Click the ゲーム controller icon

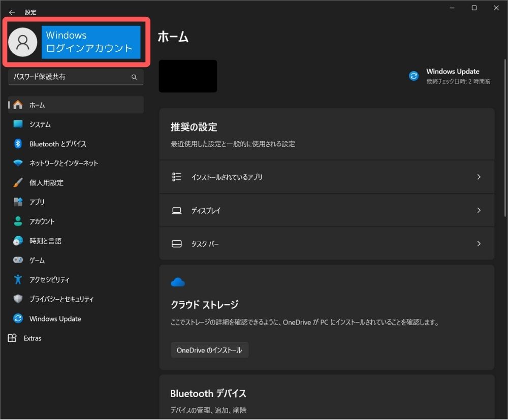pos(18,260)
